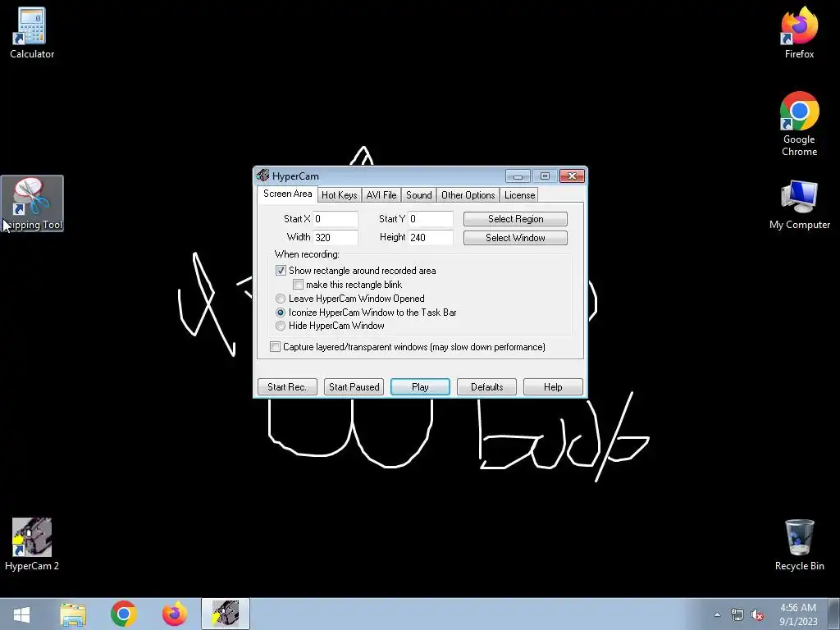
Task: Open the Calculator desktop shortcut
Action: (32, 33)
